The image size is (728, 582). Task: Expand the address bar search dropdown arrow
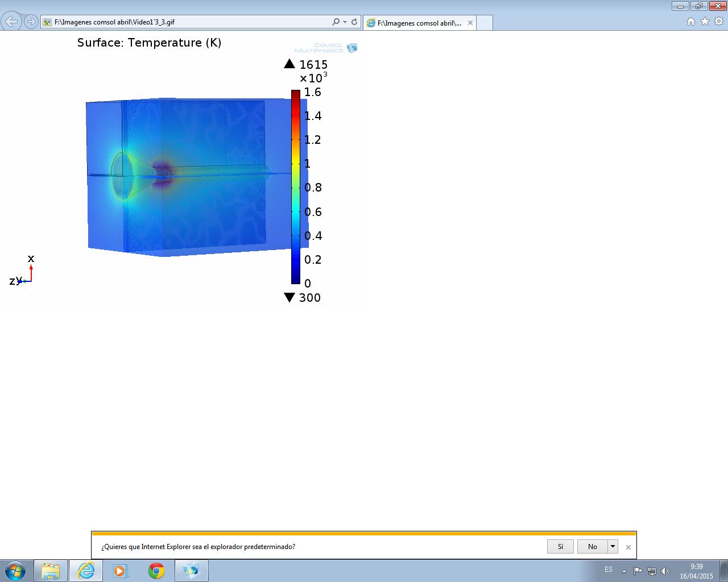345,22
